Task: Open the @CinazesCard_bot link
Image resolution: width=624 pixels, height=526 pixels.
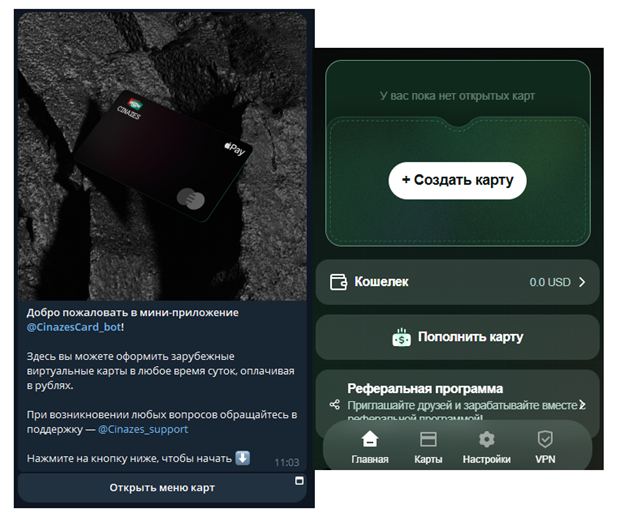Action: (74, 327)
